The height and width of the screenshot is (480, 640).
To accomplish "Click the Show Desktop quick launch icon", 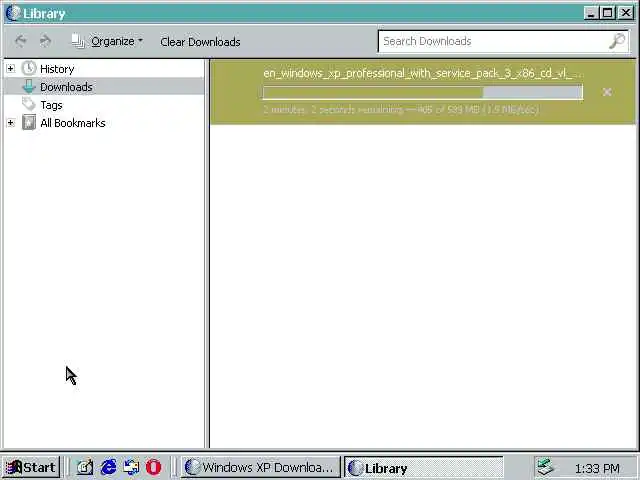I will [x=85, y=467].
